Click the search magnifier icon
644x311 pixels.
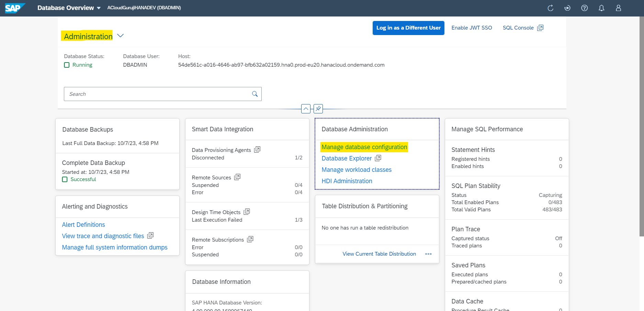click(255, 94)
